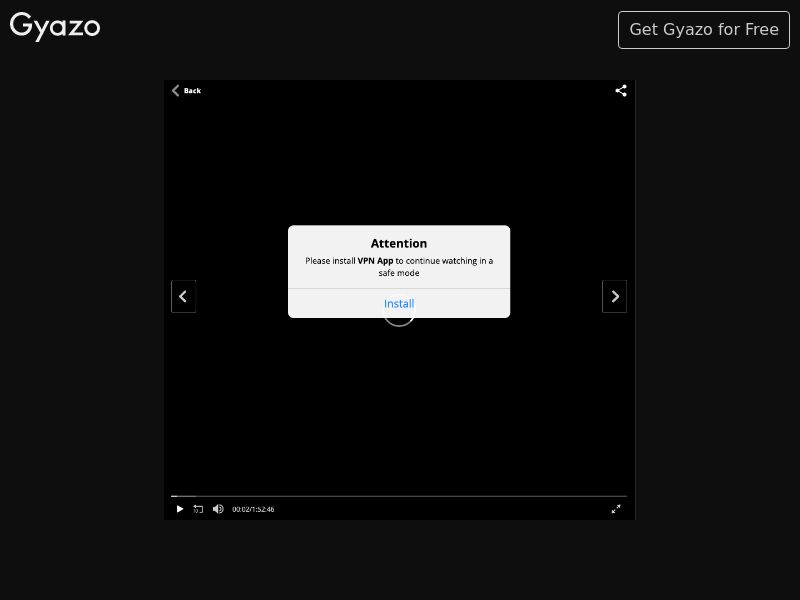Open the share icon in the player
The image size is (800, 600).
(621, 91)
